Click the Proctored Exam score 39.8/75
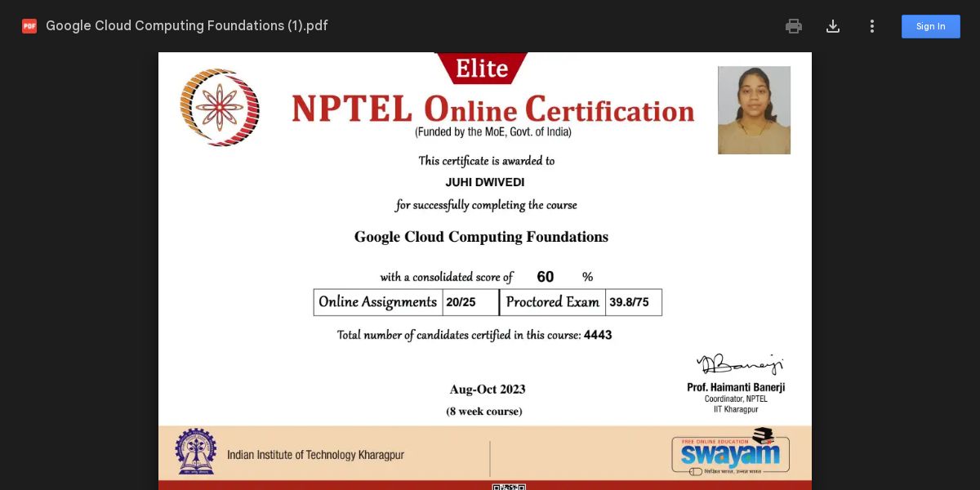The height and width of the screenshot is (490, 980). [629, 302]
